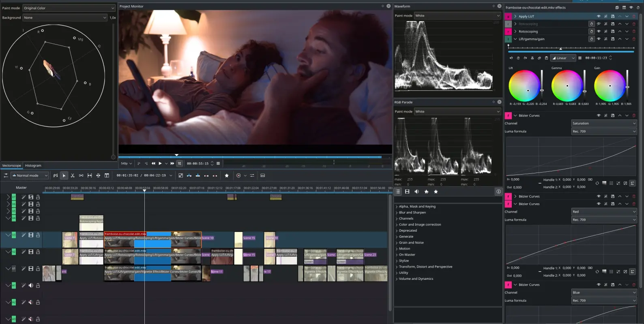Move the Lift/gamma/gain effect up
644x324 pixels.
coord(620,39)
